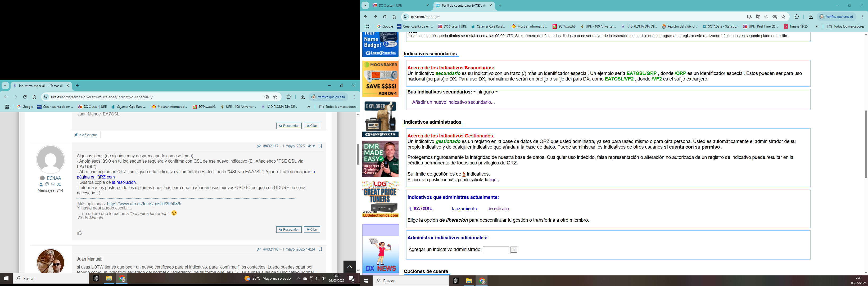Click the MOONRAKER AOR DV-1 ad banner
Viewport: 868px width, 286px height.
point(380,79)
